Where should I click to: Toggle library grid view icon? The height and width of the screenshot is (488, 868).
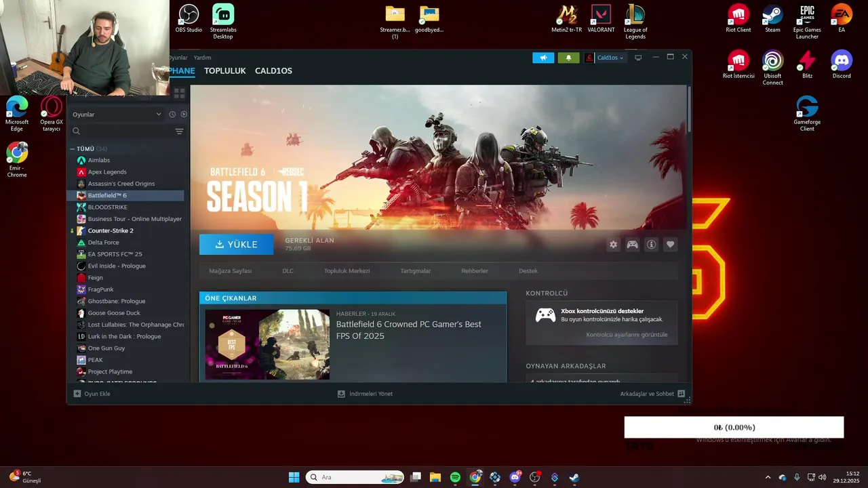point(180,93)
